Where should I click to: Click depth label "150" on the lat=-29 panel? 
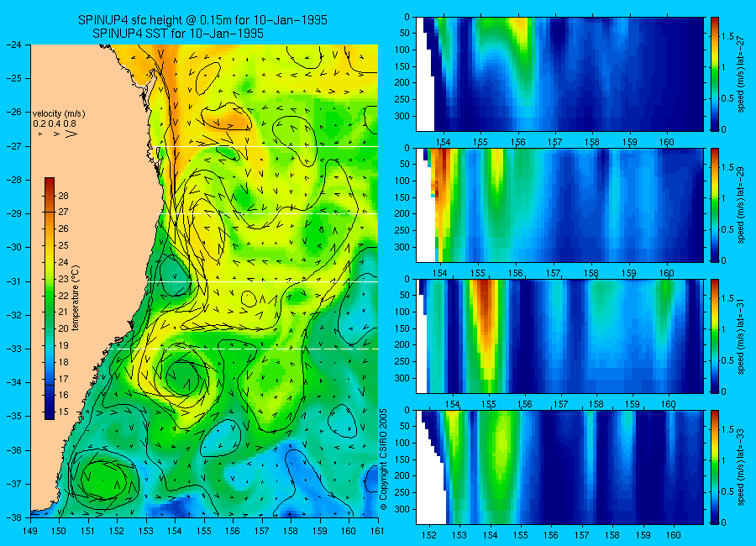pos(402,197)
